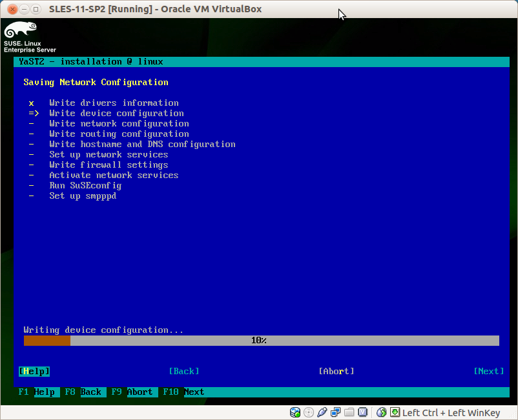
Task: Click the 10% installation progress bar
Action: pos(262,341)
